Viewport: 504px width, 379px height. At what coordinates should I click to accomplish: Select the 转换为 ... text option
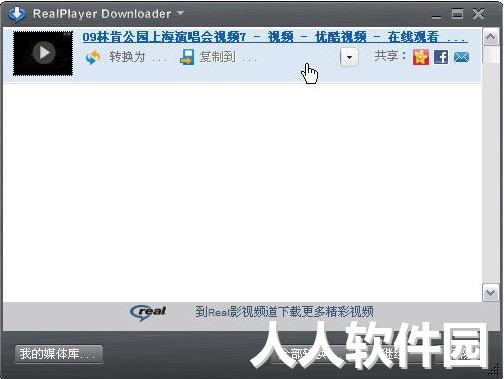(138, 57)
